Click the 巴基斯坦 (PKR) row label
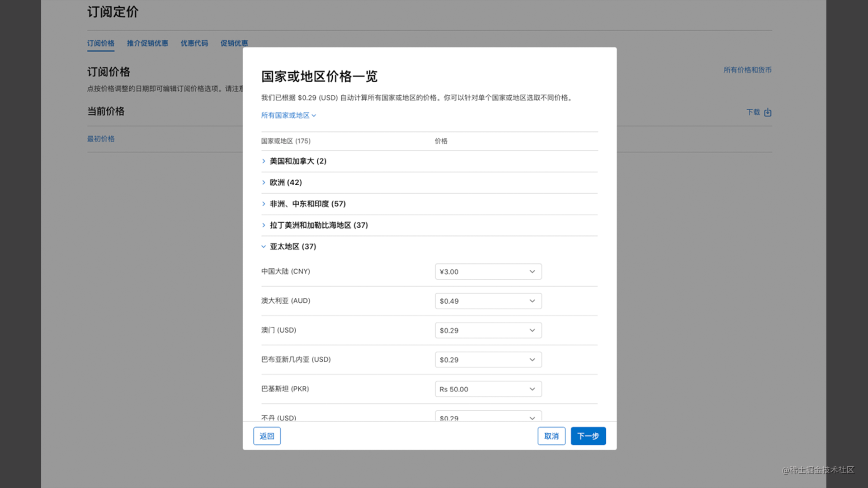The image size is (868, 488). tap(285, 389)
